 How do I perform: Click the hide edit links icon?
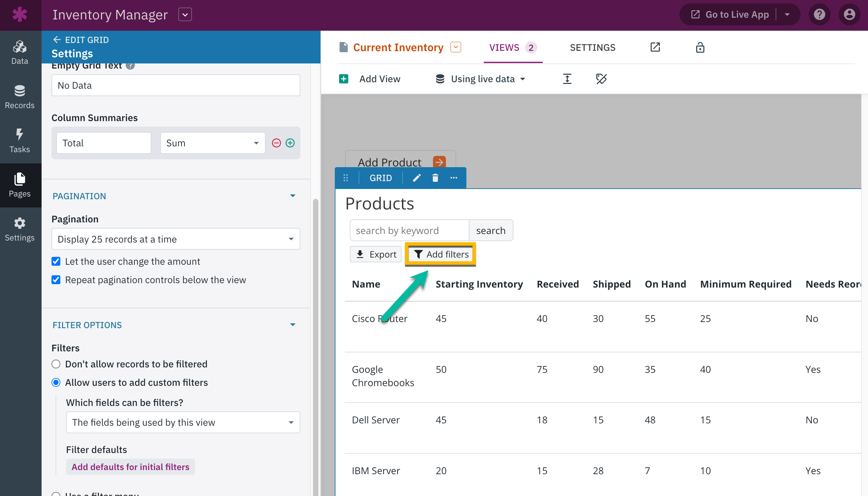click(601, 79)
